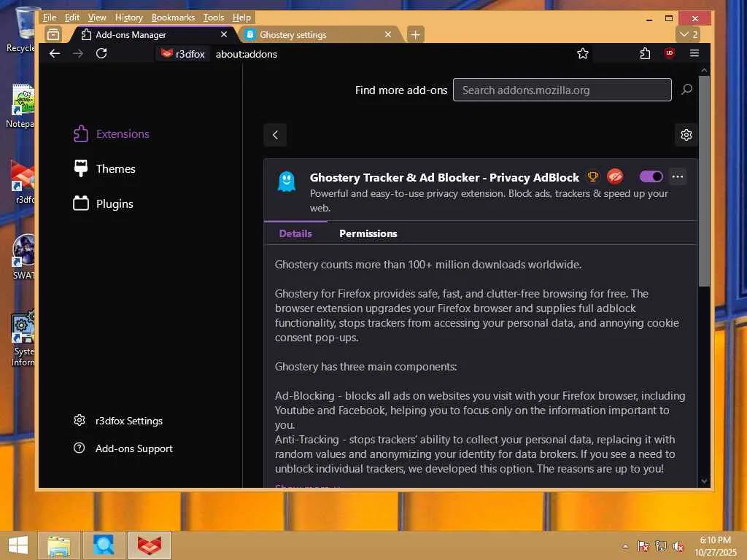
Task: Open r3dfox Settings link
Action: tap(118, 421)
